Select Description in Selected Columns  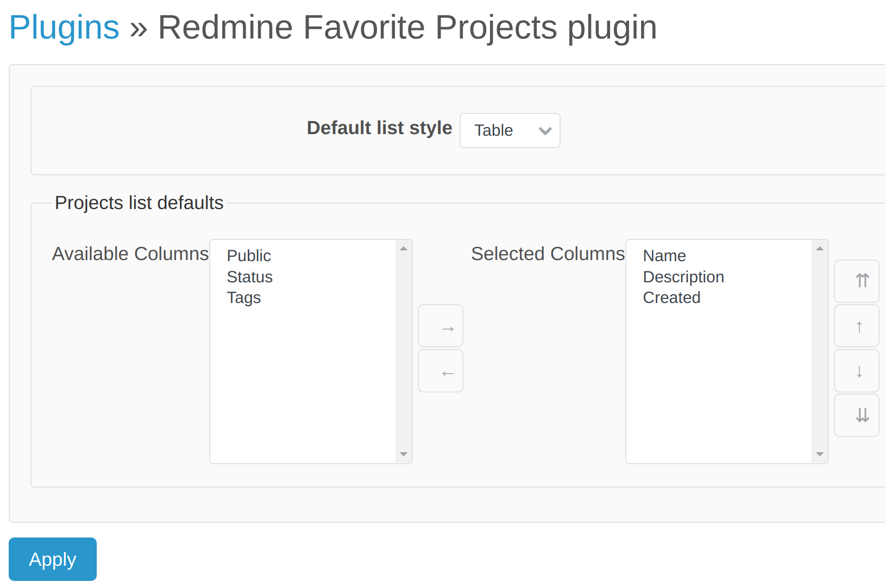click(683, 277)
